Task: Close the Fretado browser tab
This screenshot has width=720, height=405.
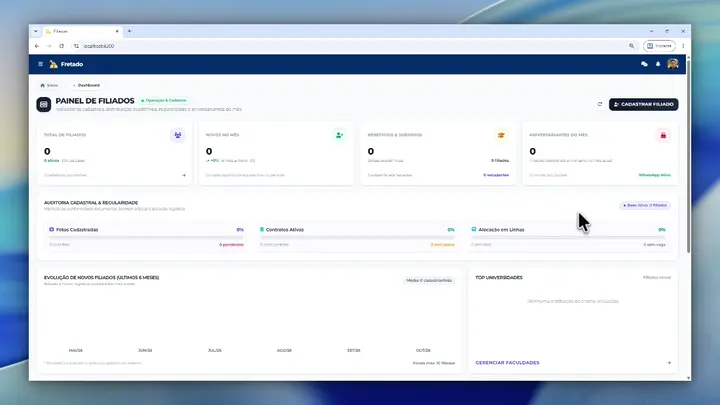Action: (117, 31)
